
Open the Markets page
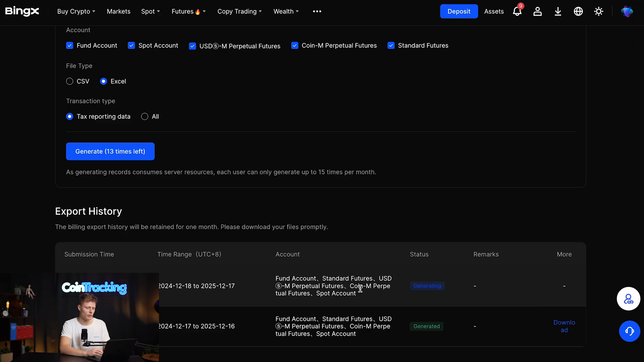[x=118, y=11]
